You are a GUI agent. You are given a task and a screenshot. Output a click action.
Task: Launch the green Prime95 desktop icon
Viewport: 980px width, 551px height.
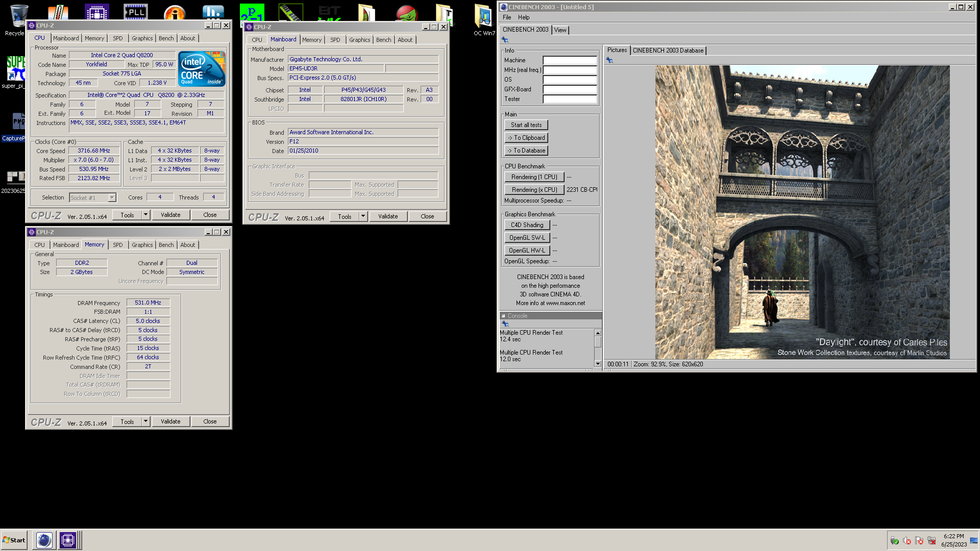[252, 13]
